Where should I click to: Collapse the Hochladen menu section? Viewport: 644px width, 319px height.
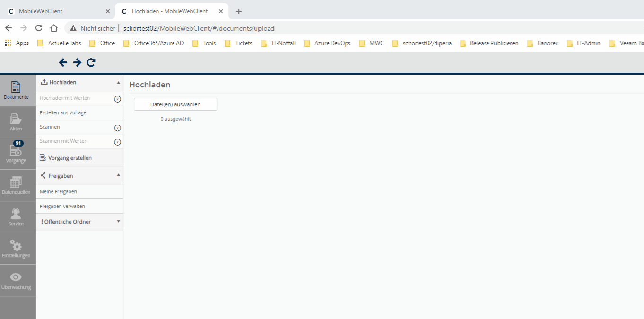[118, 82]
